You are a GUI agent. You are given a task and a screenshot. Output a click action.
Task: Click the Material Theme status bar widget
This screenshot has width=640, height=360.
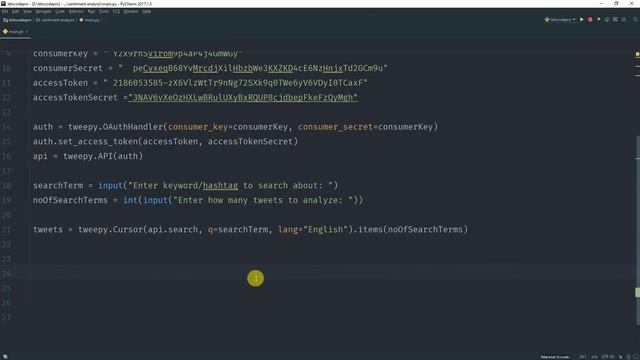coord(555,357)
